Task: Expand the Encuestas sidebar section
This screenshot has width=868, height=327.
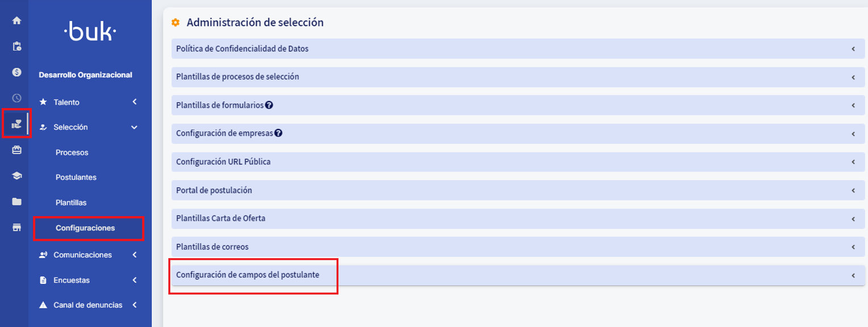Action: pyautogui.click(x=89, y=280)
